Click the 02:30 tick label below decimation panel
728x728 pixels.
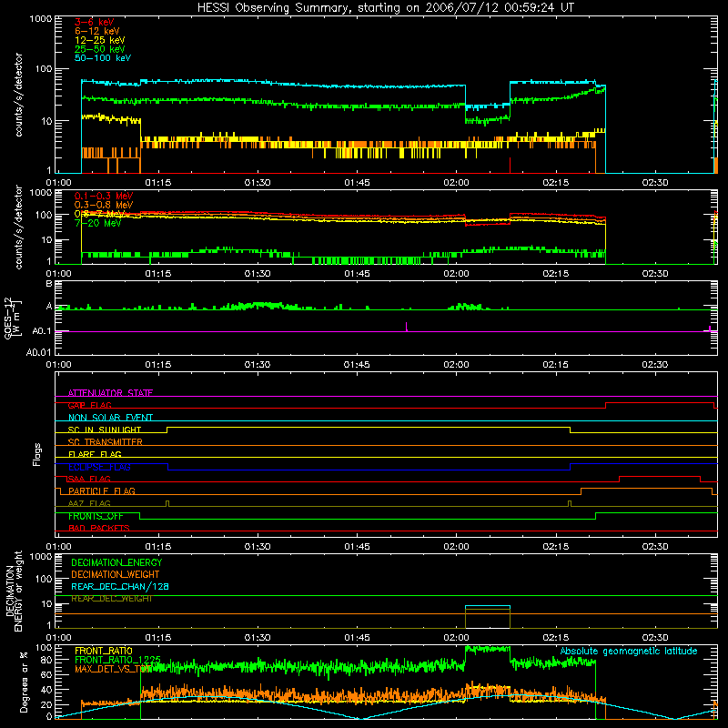654,638
